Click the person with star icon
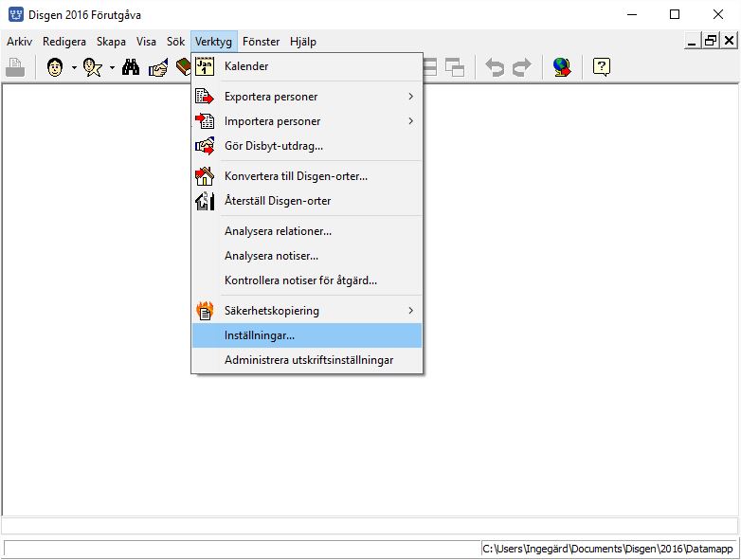Viewport: 741px width, 560px height. click(x=93, y=67)
